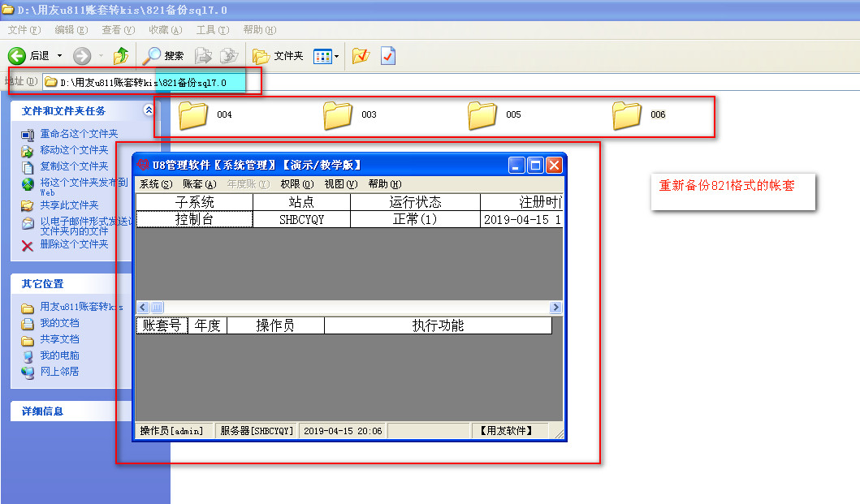Click 删除这个文件夹 task link
860x504 pixels.
pos(74,244)
